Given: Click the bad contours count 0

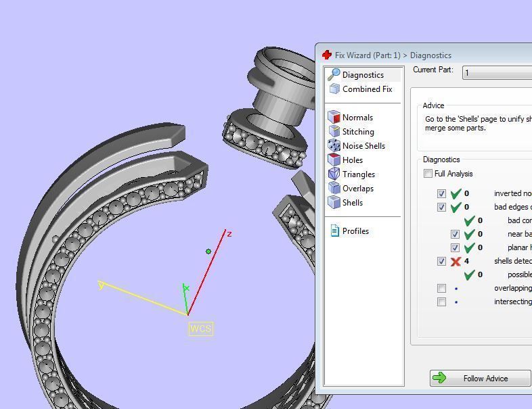Looking at the screenshot, I should point(480,220).
